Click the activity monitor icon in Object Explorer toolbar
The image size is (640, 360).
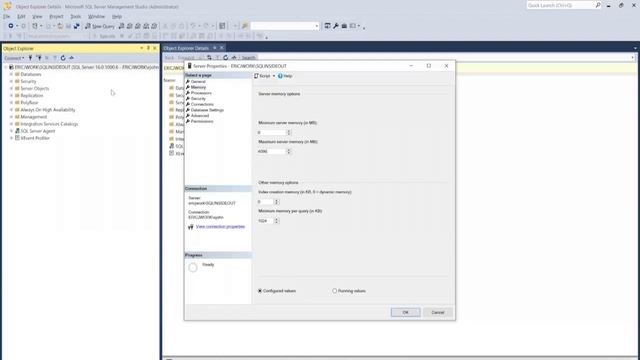coord(71,58)
